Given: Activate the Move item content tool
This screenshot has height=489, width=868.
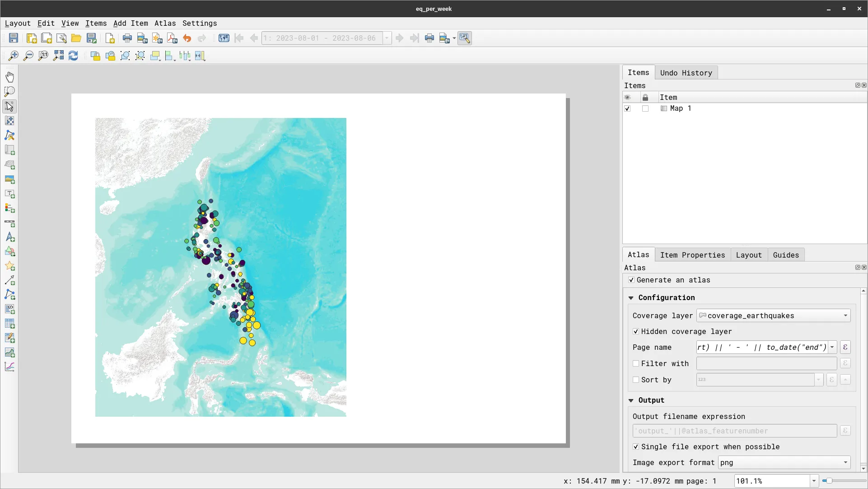Looking at the screenshot, I should 10,121.
